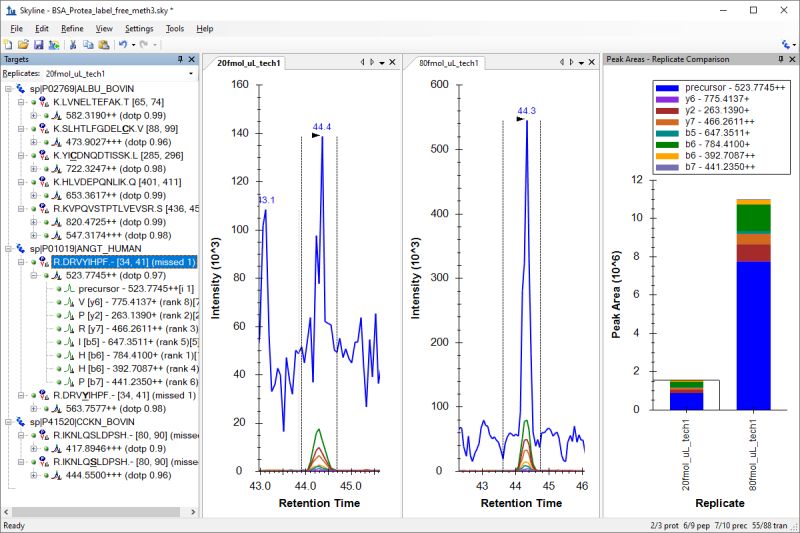Select the P [b7] - 441.2350++ transition
Image resolution: width=800 pixels, height=533 pixels.
[x=138, y=382]
